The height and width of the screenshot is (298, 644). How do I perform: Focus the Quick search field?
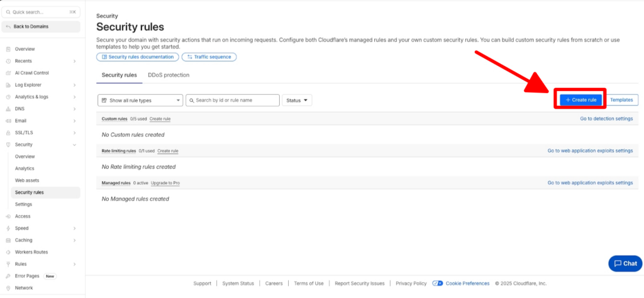tap(41, 13)
